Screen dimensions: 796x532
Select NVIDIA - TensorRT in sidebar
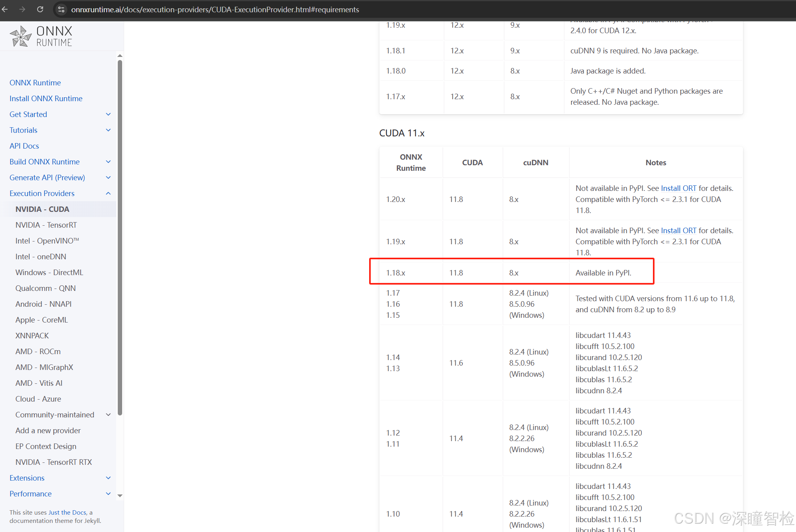(46, 225)
